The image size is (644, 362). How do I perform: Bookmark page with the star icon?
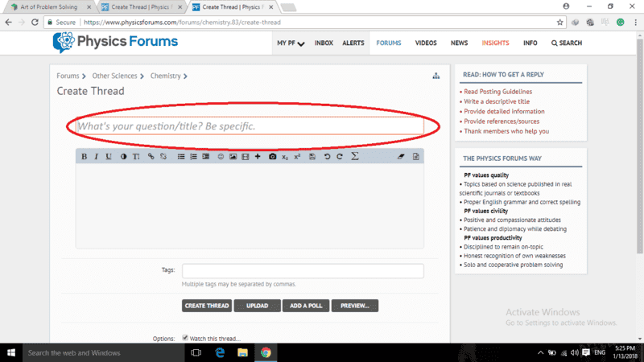coord(559,23)
